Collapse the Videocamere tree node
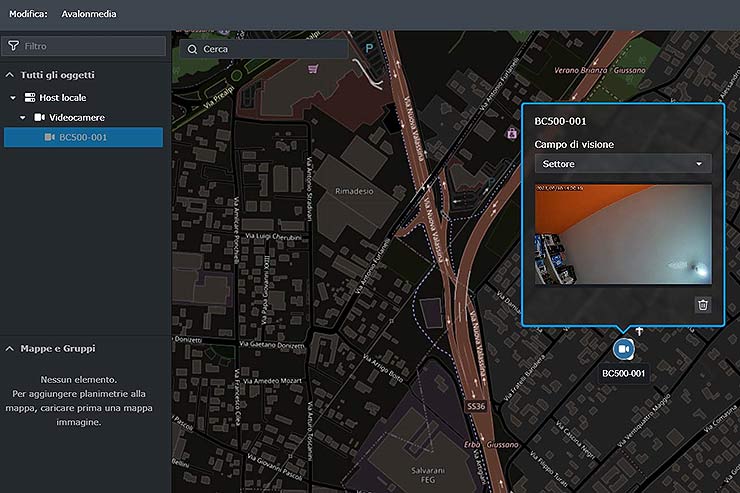Viewport: 740px width, 493px height. tap(23, 118)
